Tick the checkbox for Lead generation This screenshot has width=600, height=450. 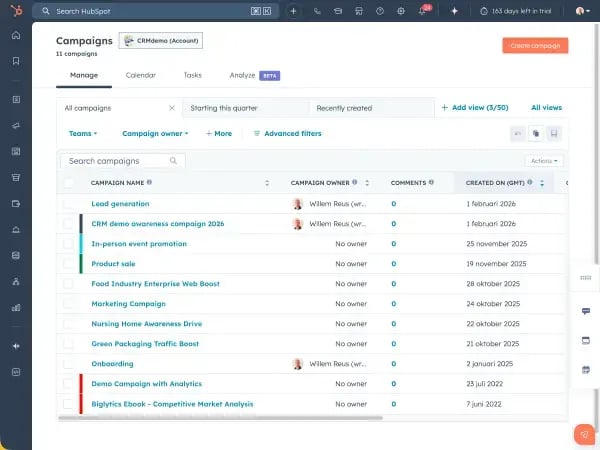[69, 204]
